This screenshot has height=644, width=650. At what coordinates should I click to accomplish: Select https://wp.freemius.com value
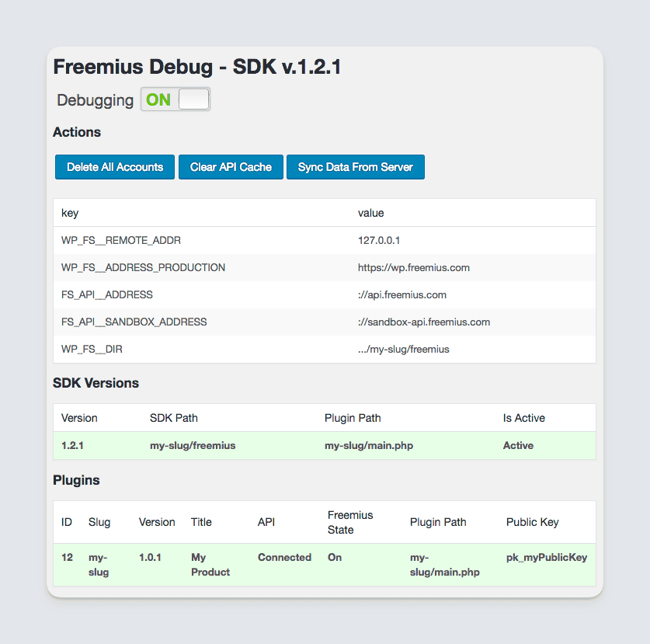[x=414, y=267]
